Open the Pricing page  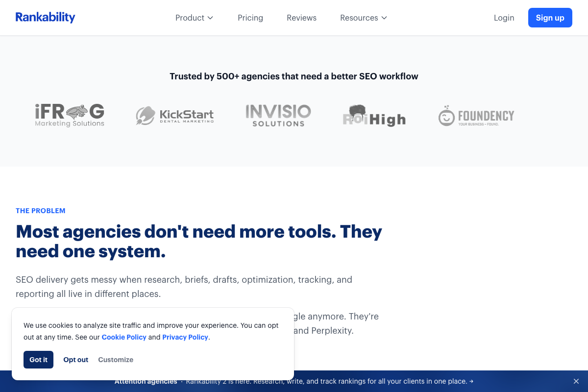(250, 18)
